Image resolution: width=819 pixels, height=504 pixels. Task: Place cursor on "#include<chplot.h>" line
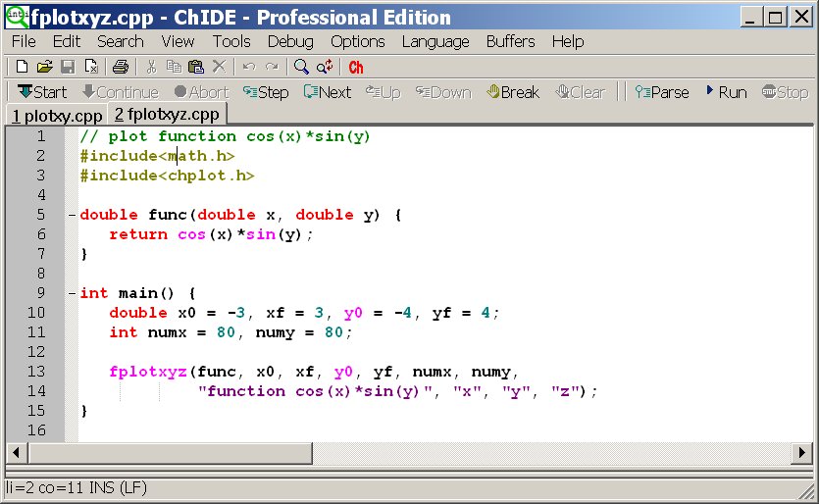(x=167, y=176)
